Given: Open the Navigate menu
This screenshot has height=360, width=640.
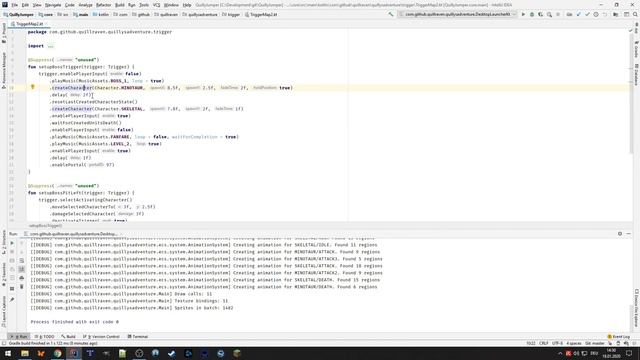Looking at the screenshot, I should (53, 5).
